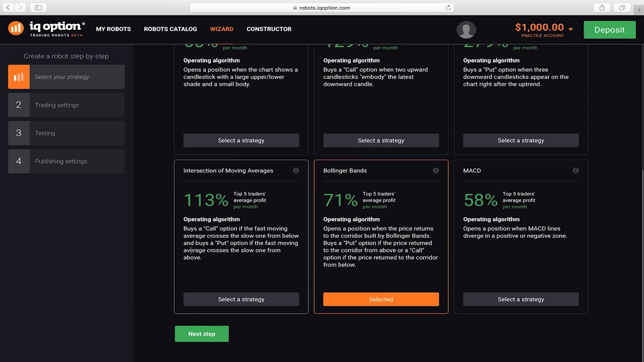Viewport: 644px width, 362px height.
Task: Click the green Deposit button
Action: [x=609, y=30]
